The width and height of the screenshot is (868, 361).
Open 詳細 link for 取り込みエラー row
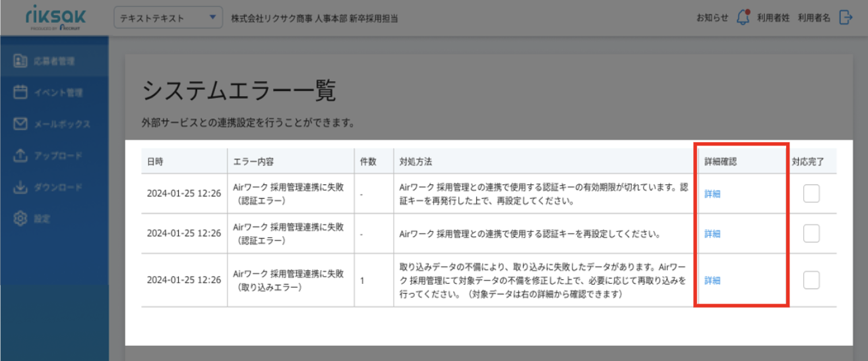tap(712, 280)
